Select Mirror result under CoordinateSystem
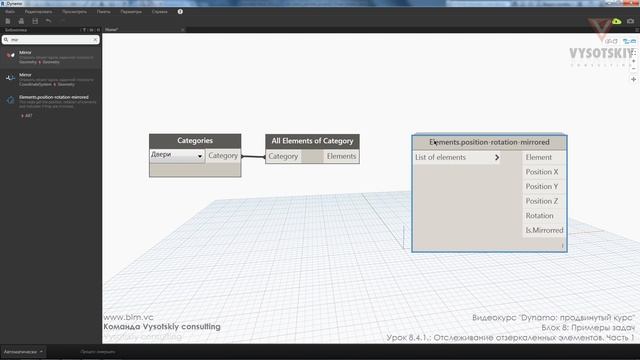The image size is (640, 360). point(51,79)
